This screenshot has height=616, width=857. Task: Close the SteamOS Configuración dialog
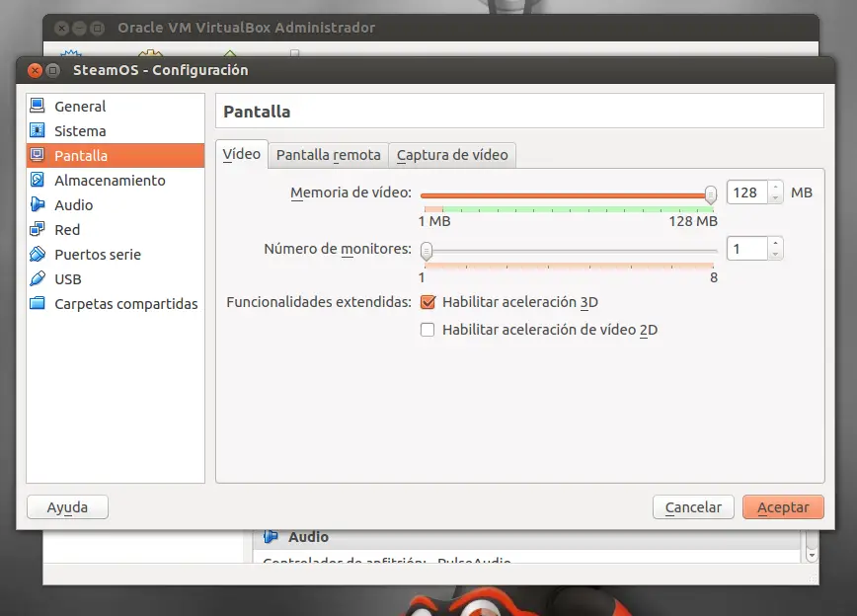pyautogui.click(x=35, y=70)
